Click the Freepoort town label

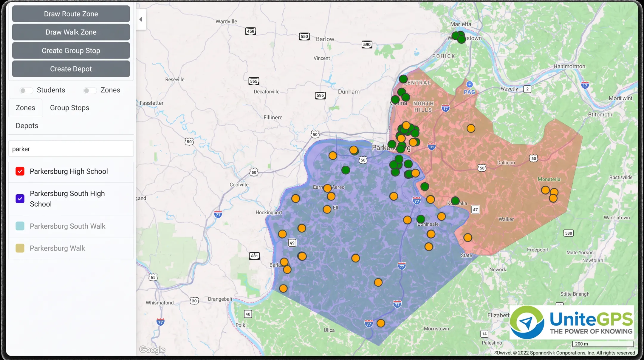tap(538, 250)
